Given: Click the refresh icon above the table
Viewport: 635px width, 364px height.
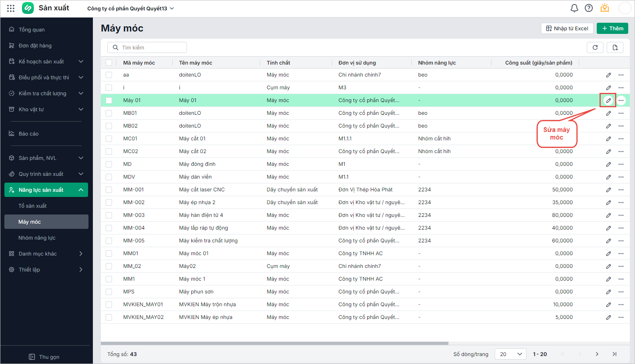Looking at the screenshot, I should (x=595, y=47).
